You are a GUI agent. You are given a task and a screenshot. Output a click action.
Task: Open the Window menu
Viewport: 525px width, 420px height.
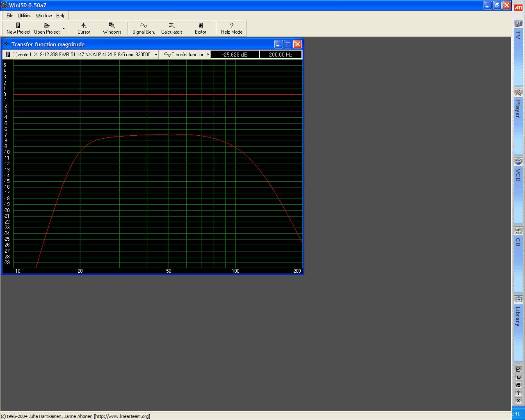43,16
